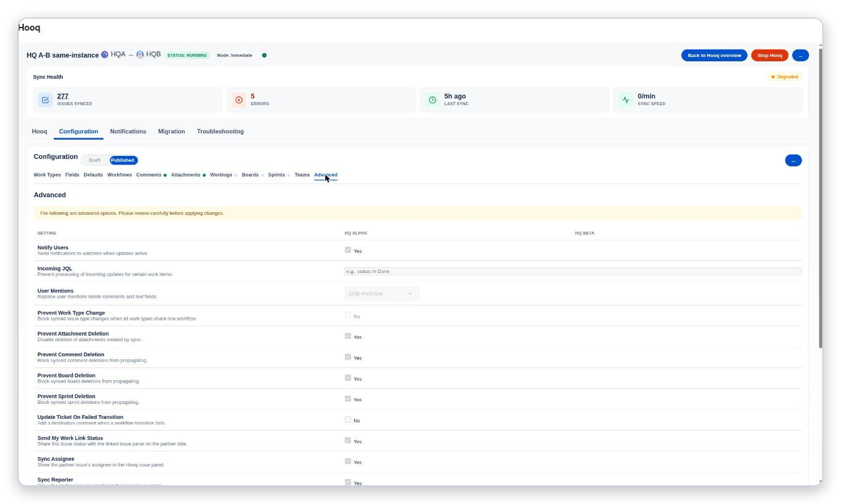Select the Fields sub-tab

[x=72, y=175]
